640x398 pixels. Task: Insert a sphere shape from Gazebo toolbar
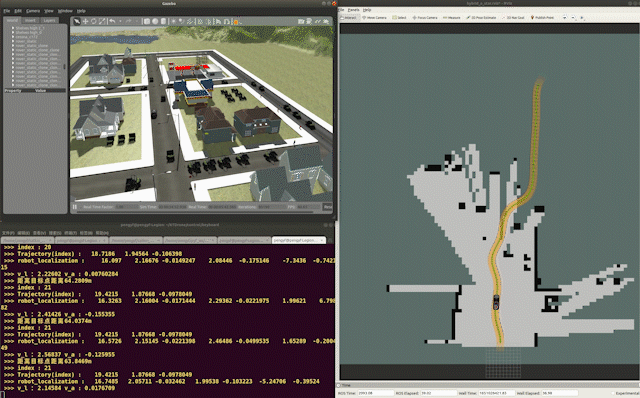point(155,21)
